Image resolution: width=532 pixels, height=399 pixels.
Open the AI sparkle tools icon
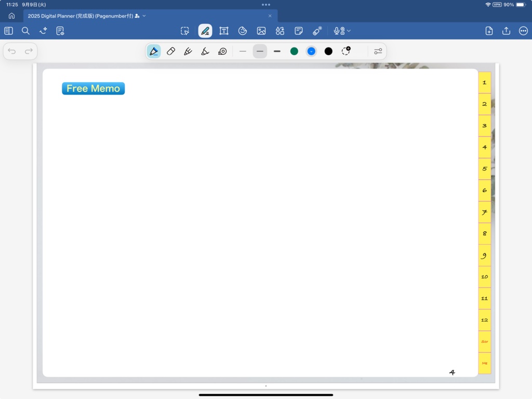[x=43, y=31]
